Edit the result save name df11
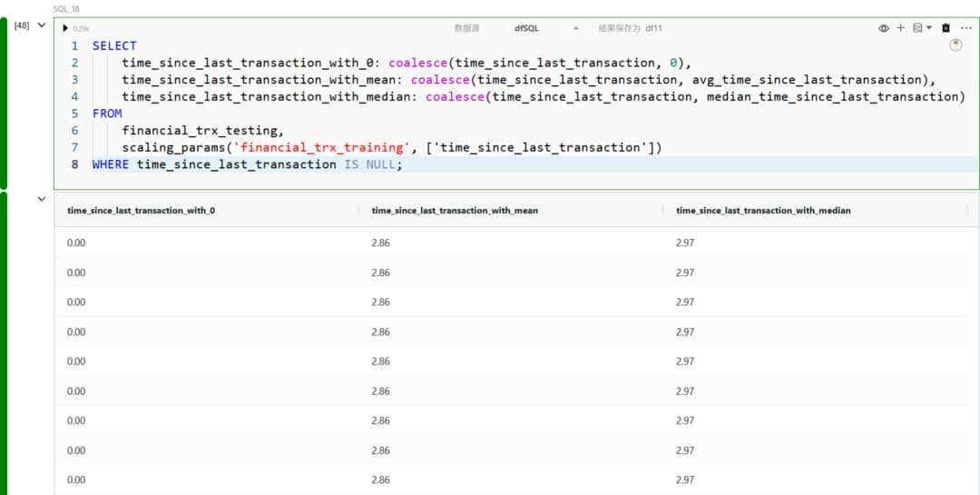Image resolution: width=980 pixels, height=495 pixels. tap(653, 28)
